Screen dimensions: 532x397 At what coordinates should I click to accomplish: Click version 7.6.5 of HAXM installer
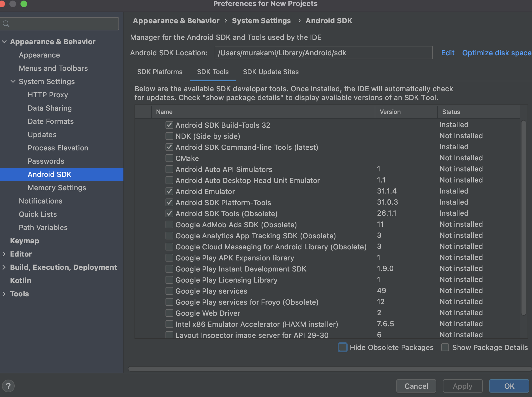[x=385, y=324]
